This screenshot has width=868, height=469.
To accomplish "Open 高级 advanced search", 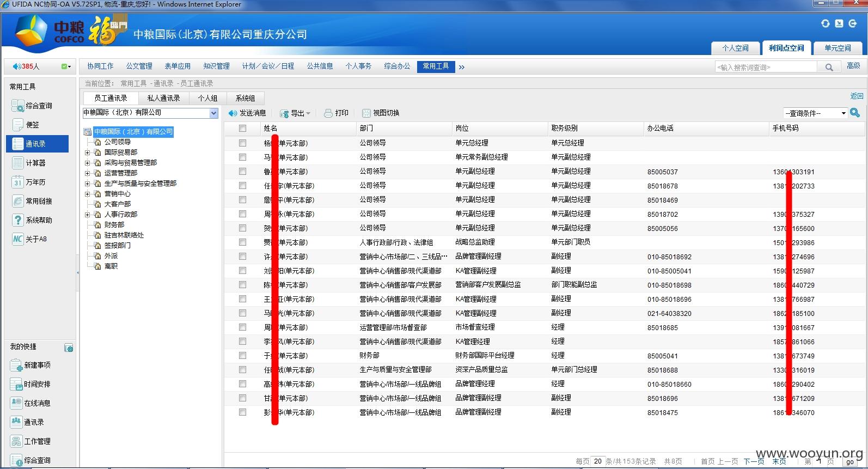I will point(853,66).
